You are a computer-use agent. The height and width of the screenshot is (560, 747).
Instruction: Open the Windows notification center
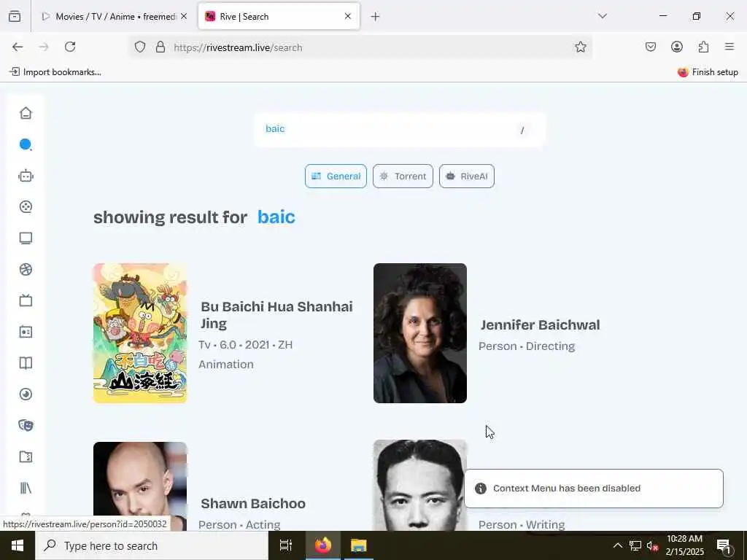point(724,545)
